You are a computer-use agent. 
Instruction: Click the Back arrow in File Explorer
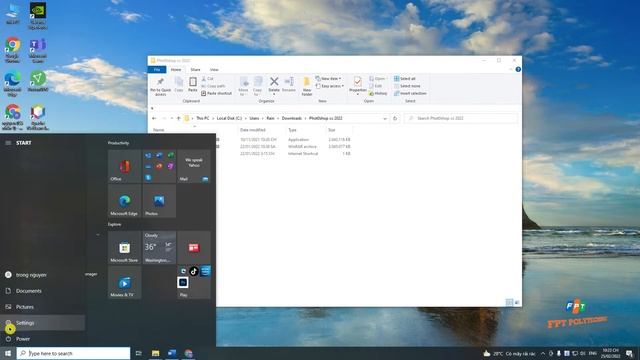pyautogui.click(x=154, y=118)
